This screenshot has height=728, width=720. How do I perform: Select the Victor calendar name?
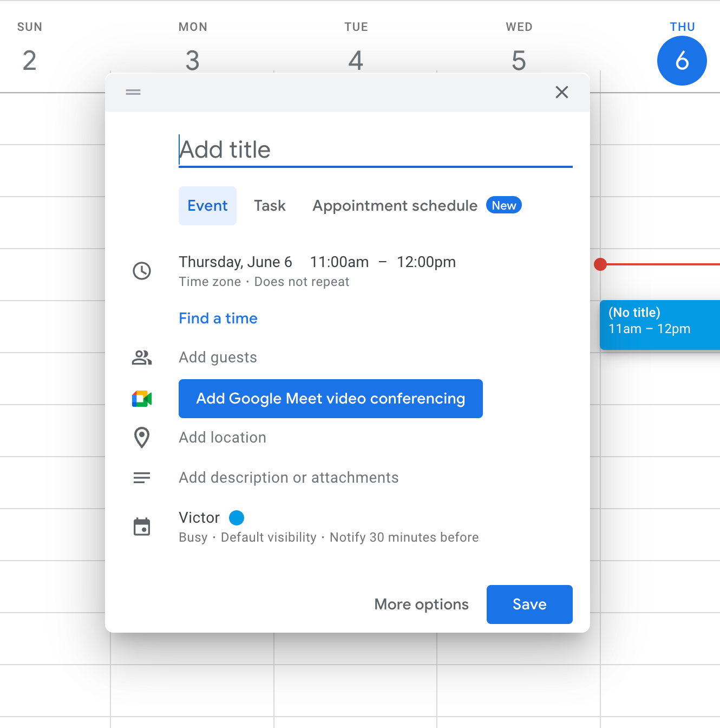(x=199, y=518)
